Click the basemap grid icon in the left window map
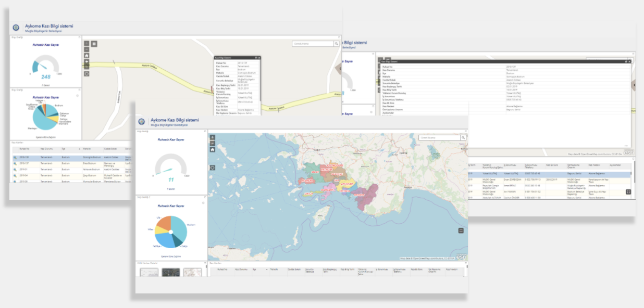 (94, 44)
